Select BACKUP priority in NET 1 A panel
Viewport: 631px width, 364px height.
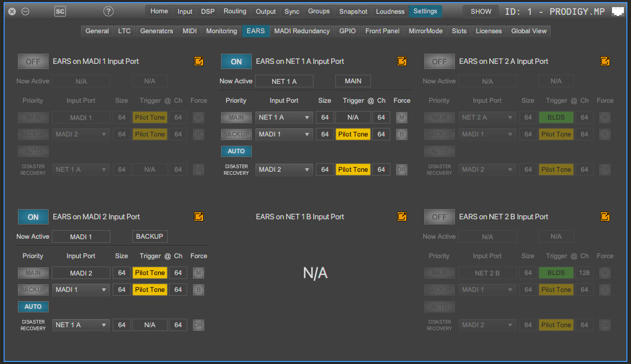pos(236,134)
